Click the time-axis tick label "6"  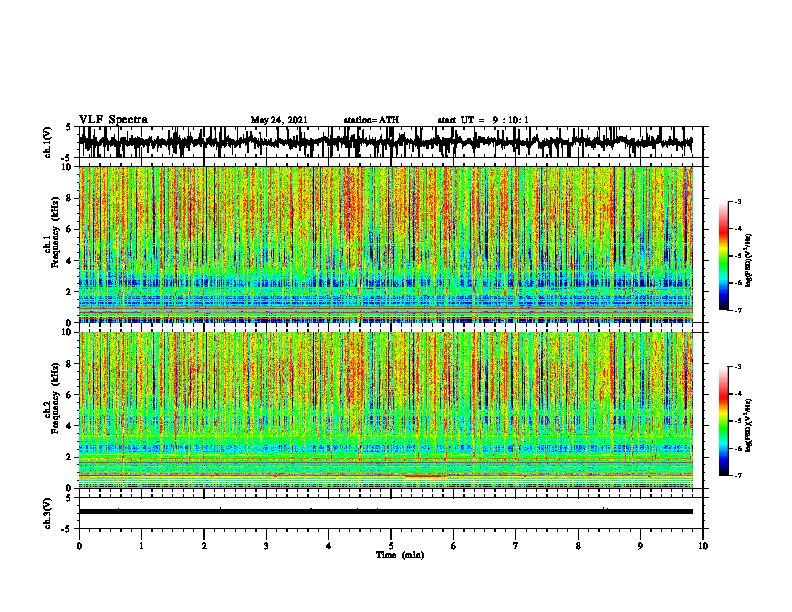[454, 546]
